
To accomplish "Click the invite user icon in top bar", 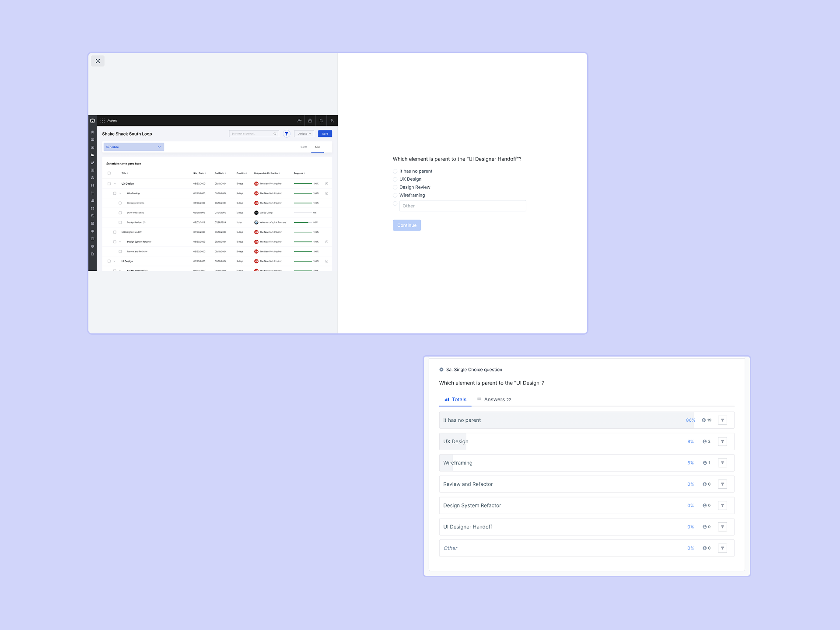I will tap(299, 121).
